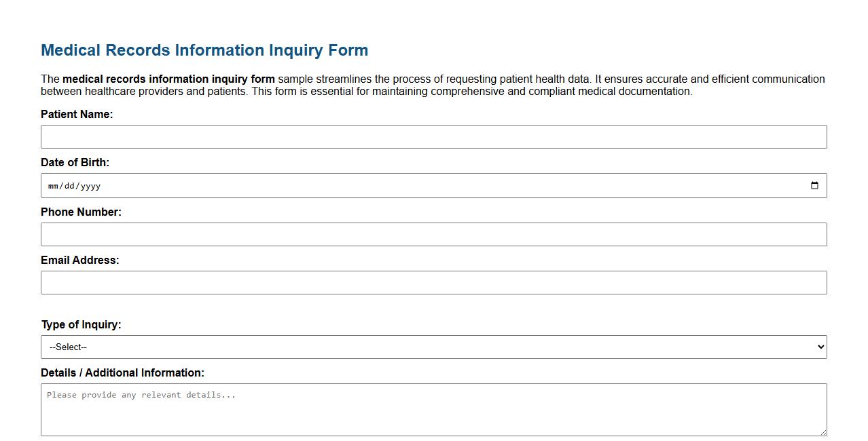Click the Details additional information textarea

click(x=435, y=407)
